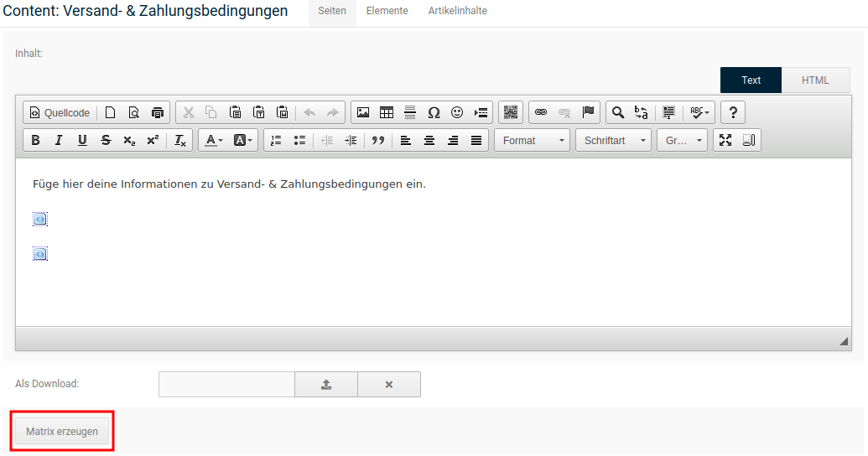
Task: Add an anchor using the flag icon
Action: tap(588, 113)
